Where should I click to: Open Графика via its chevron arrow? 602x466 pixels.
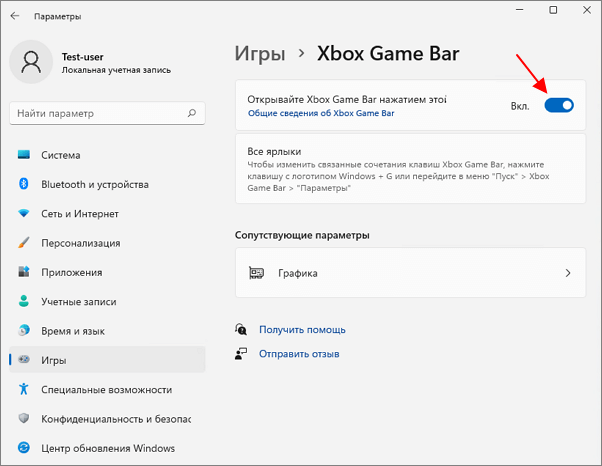(x=568, y=273)
